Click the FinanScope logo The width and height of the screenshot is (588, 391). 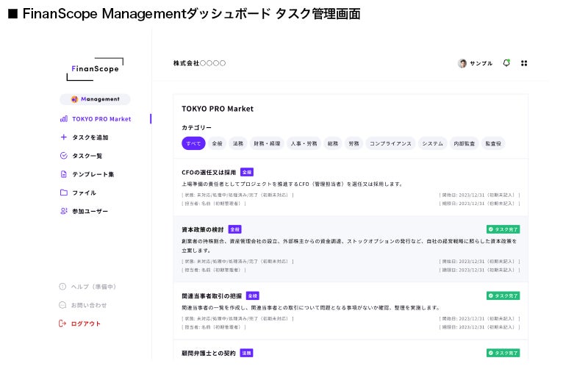pos(95,69)
